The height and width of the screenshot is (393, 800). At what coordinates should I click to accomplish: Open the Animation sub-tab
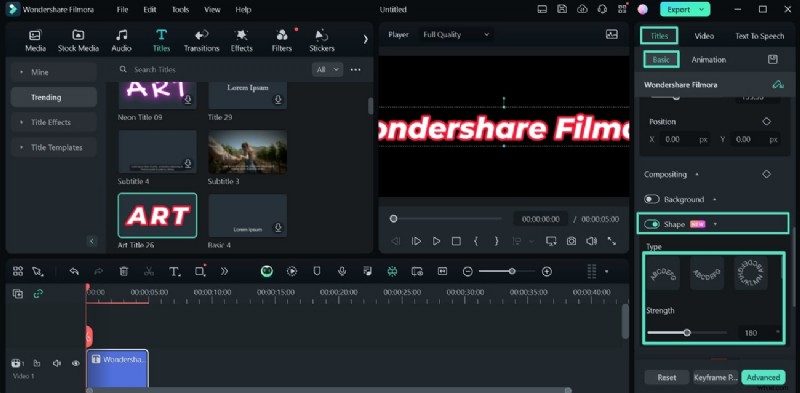(708, 60)
